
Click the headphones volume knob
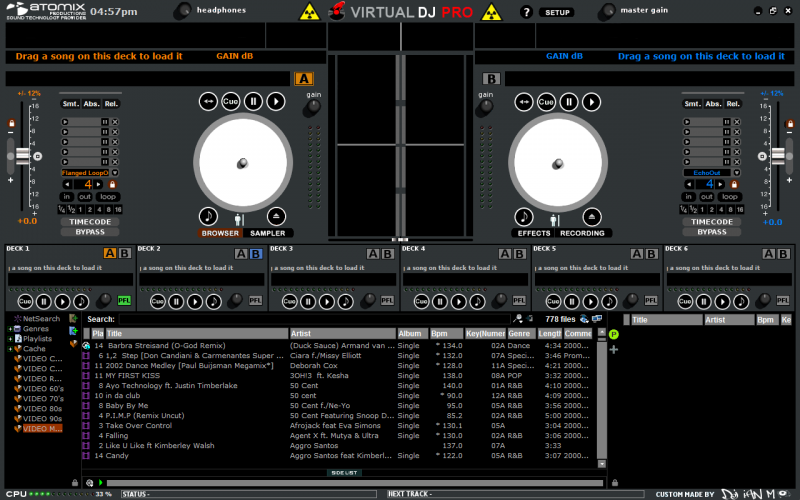tap(182, 11)
